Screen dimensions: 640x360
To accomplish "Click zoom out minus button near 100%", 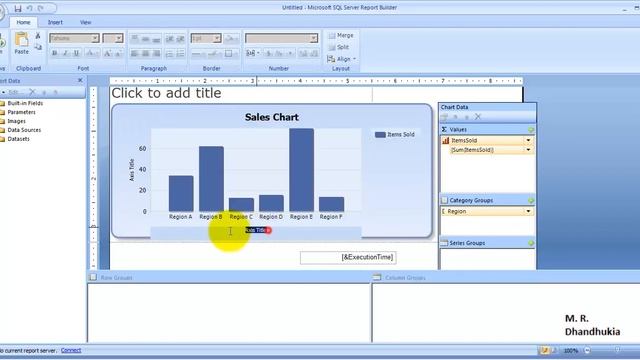I will point(587,351).
